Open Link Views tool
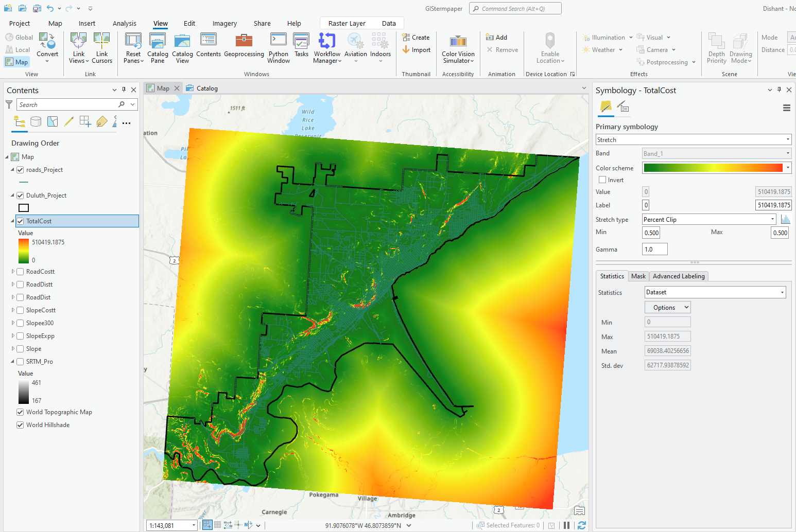 tap(78, 47)
